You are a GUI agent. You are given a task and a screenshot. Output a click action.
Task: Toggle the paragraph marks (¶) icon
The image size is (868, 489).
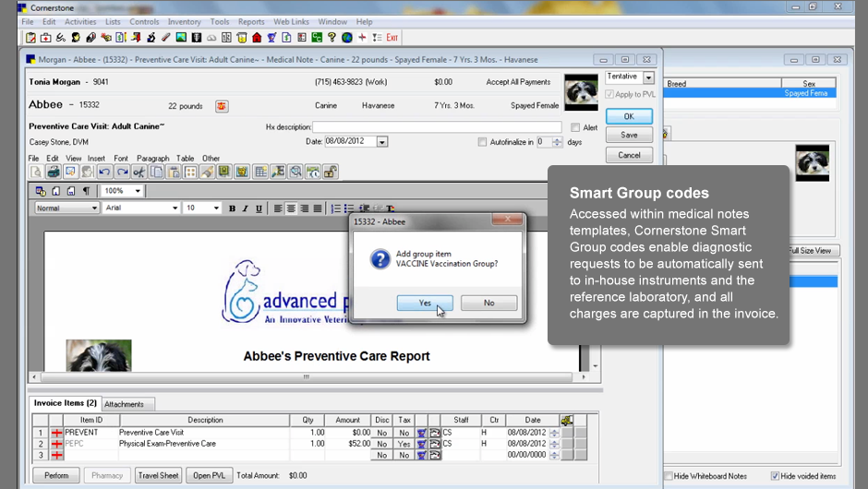87,191
